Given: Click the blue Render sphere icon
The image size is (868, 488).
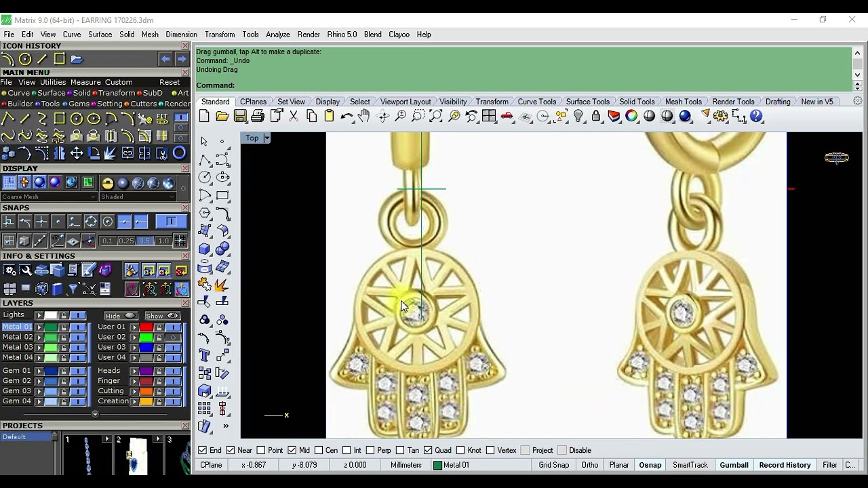Looking at the screenshot, I should click(x=685, y=117).
